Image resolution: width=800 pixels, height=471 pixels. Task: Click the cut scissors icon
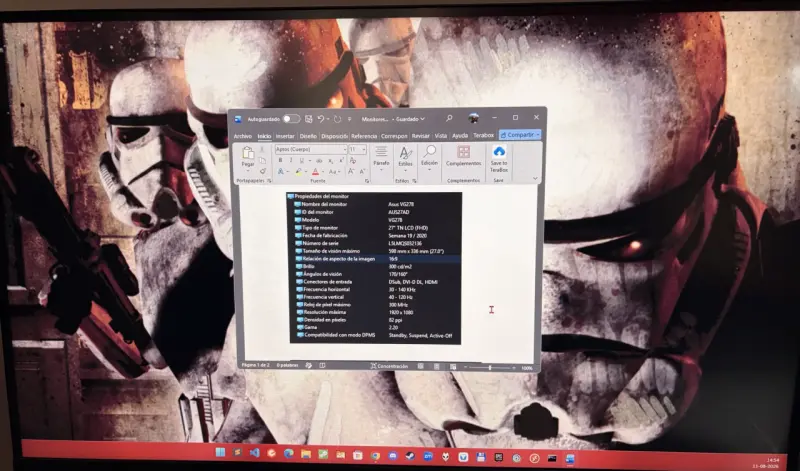pos(262,149)
